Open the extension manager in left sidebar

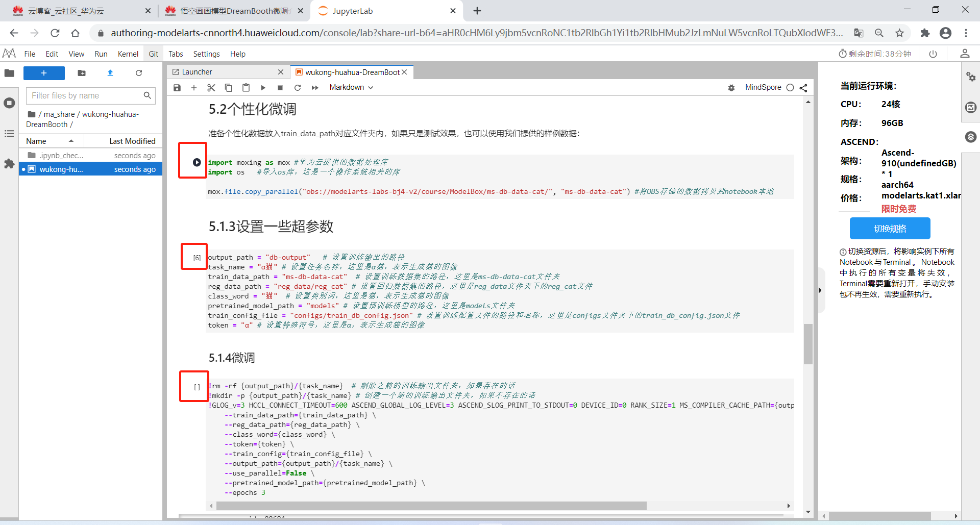tap(9, 164)
